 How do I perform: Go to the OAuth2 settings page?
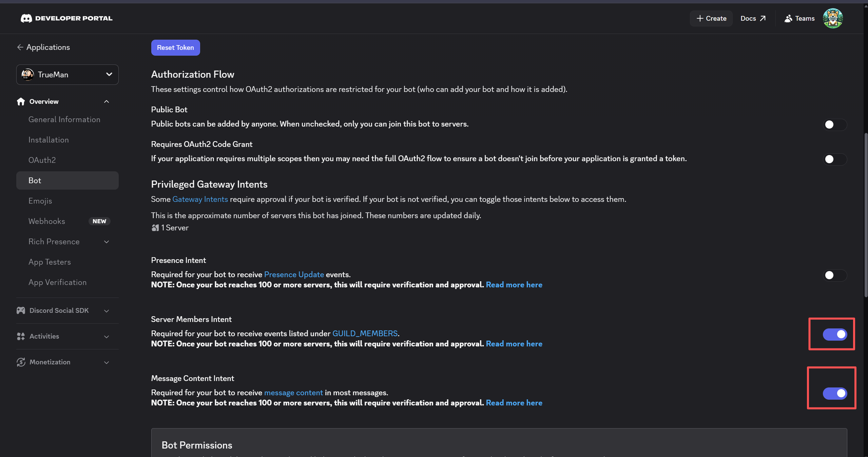pos(42,160)
